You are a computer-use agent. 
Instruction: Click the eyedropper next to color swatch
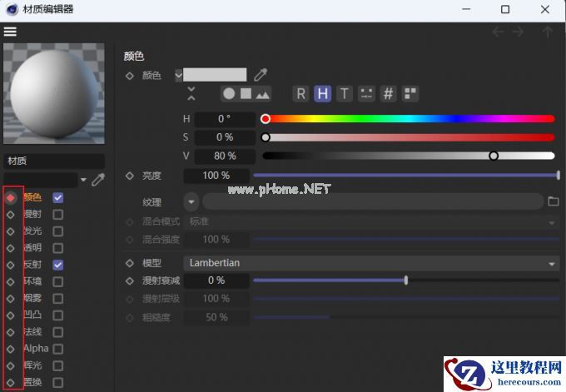(261, 75)
